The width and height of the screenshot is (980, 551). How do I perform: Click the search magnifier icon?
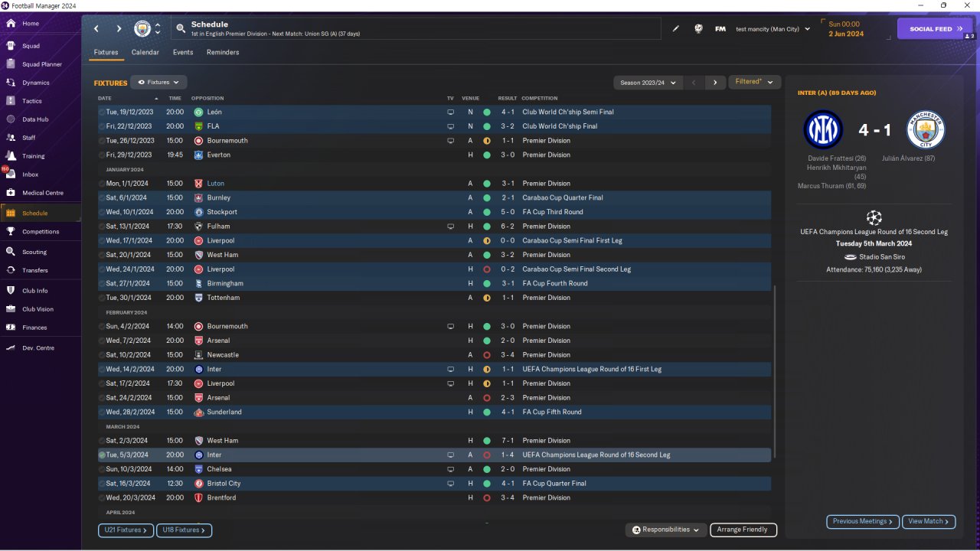click(181, 28)
